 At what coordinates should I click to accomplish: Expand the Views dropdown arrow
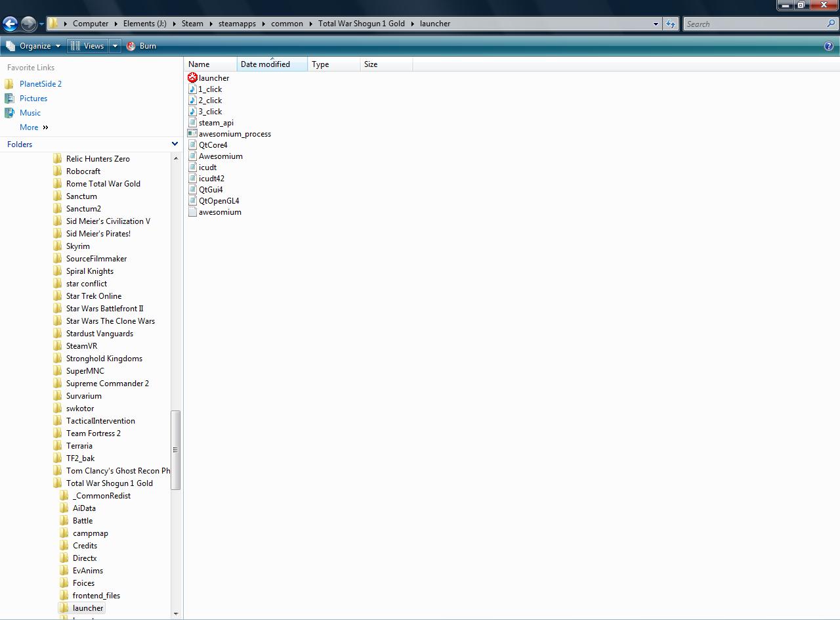[115, 46]
